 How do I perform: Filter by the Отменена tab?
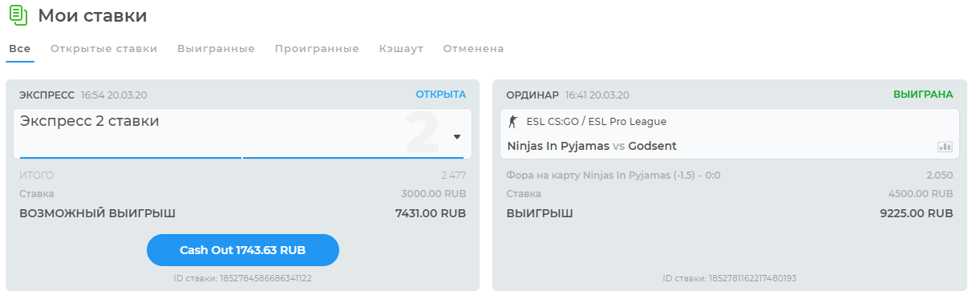[x=473, y=49]
